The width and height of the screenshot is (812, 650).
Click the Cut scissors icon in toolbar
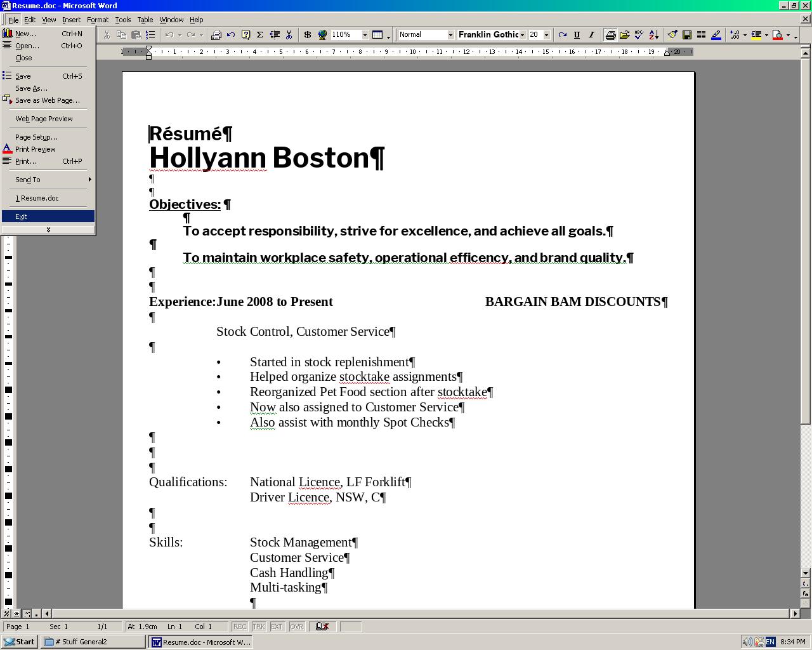coord(107,35)
